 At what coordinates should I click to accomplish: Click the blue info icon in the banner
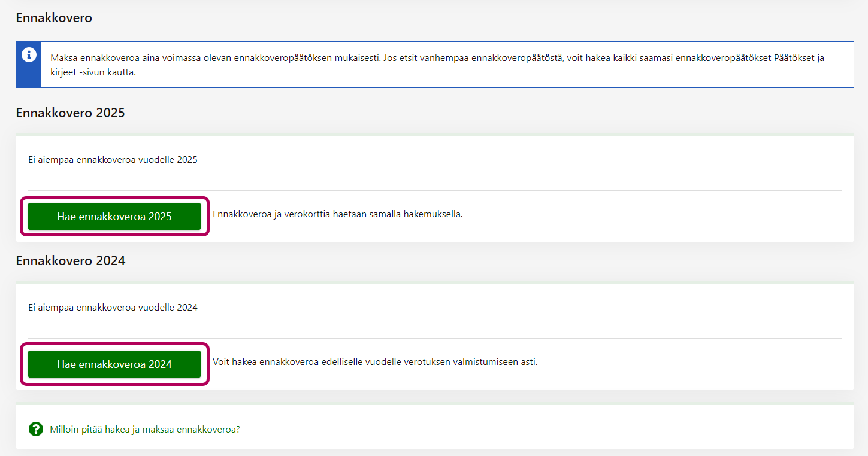pyautogui.click(x=28, y=54)
